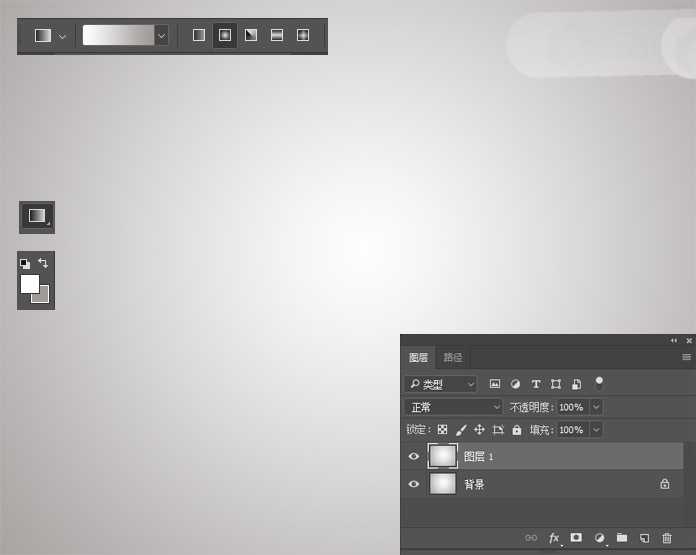
Task: Hide the 背景 layer visibility
Action: click(x=414, y=484)
